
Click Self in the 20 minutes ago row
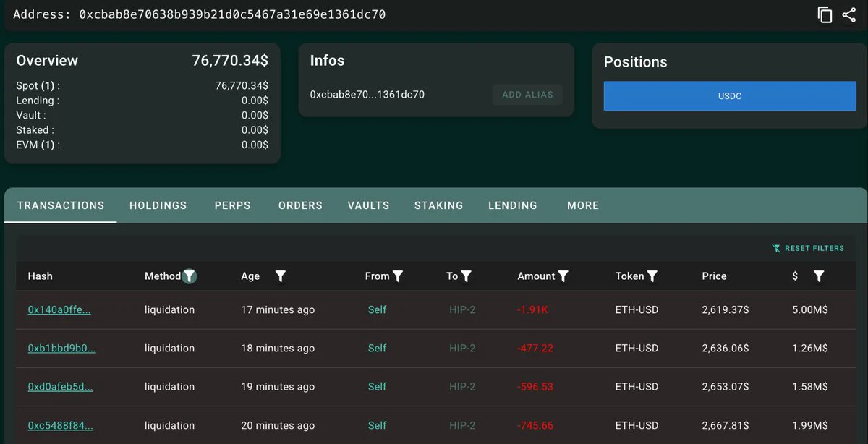coord(377,425)
